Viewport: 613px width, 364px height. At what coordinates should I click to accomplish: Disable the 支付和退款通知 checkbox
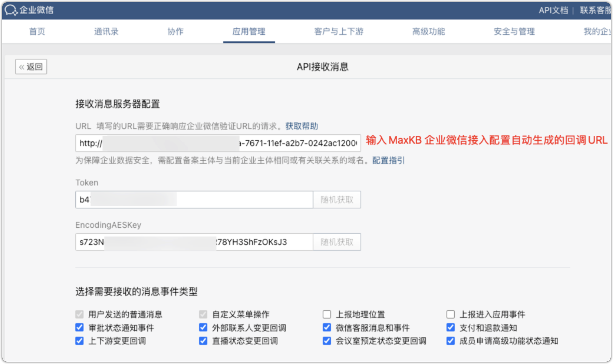coord(451,328)
